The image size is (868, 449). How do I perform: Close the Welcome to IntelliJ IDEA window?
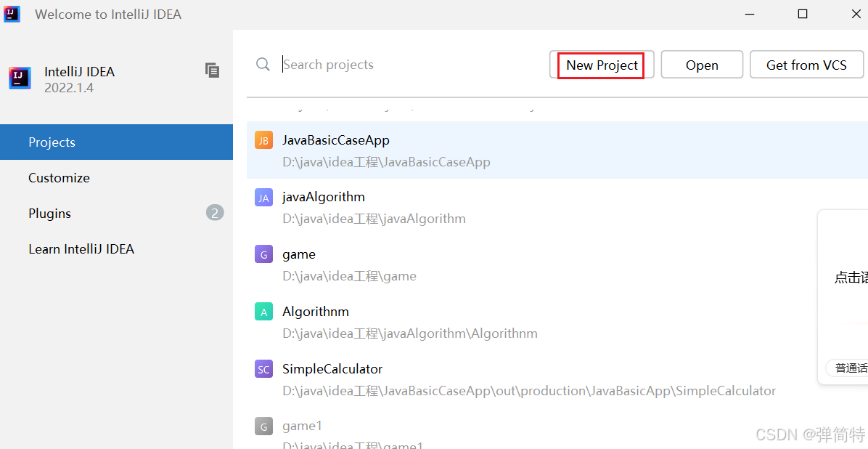(x=856, y=14)
